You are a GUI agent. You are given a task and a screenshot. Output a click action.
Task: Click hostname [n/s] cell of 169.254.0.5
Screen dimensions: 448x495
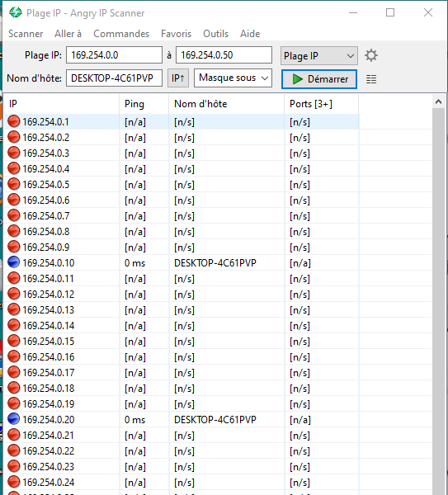[x=184, y=185]
